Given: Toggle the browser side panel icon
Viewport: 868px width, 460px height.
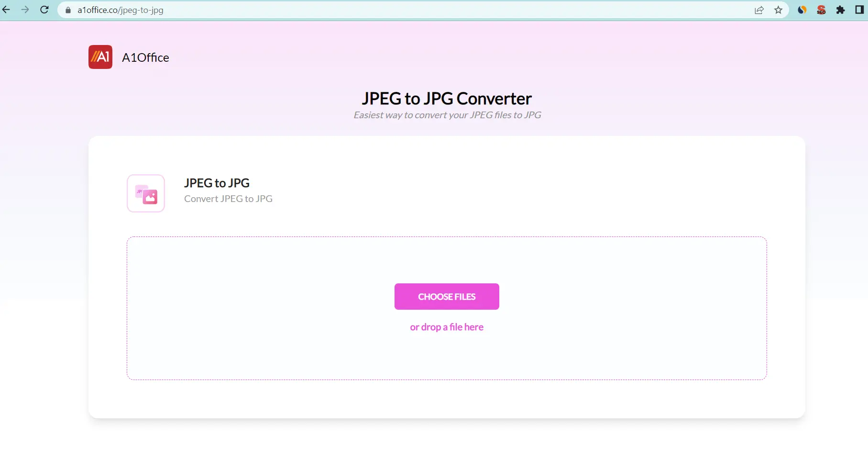Looking at the screenshot, I should point(859,10).
